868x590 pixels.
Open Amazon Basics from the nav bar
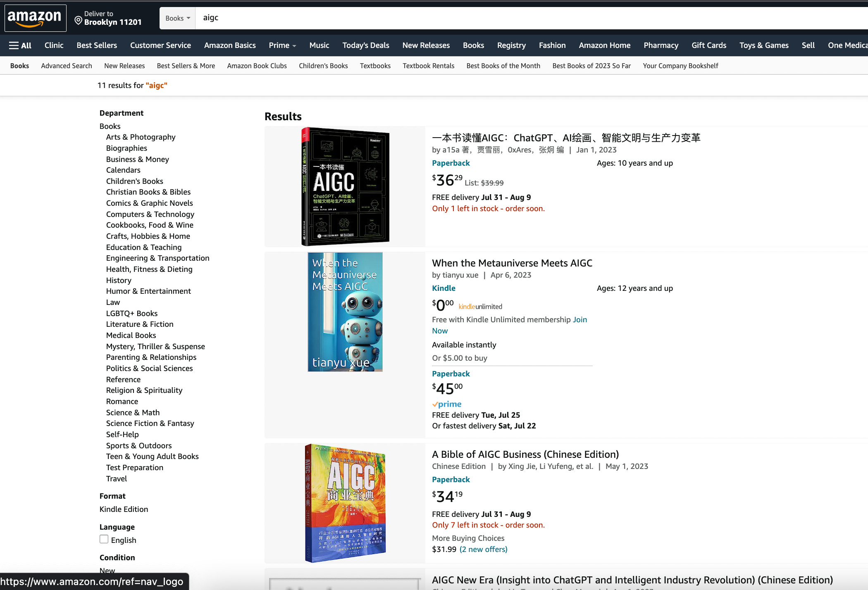pyautogui.click(x=230, y=45)
